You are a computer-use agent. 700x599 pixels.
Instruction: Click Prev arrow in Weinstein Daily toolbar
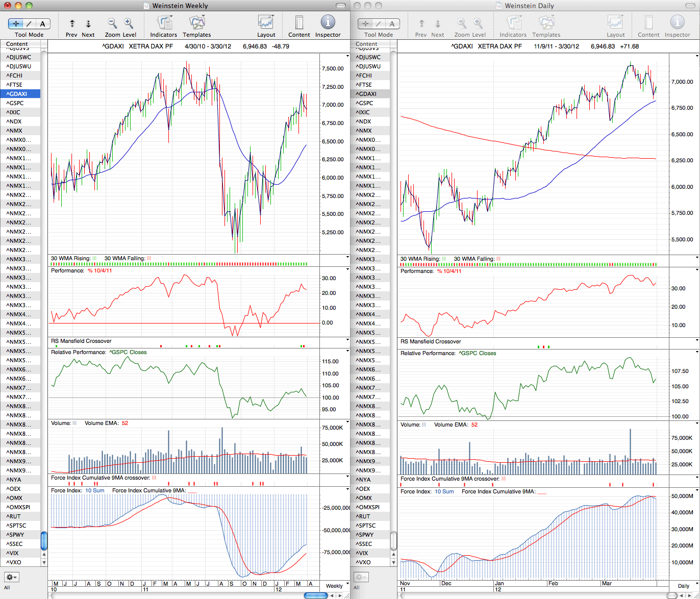[421, 23]
